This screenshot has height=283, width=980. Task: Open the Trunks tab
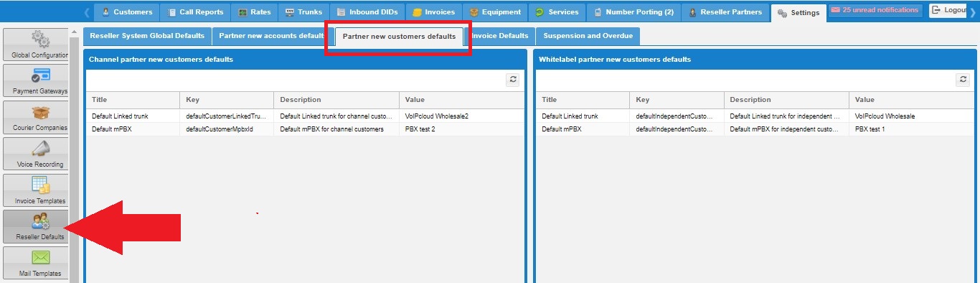[303, 12]
